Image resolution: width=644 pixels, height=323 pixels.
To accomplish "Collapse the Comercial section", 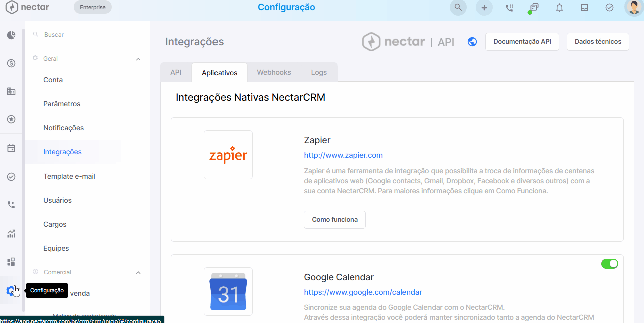I will [138, 273].
